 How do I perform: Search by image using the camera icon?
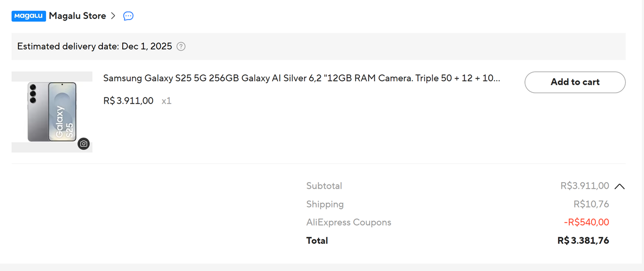84,144
